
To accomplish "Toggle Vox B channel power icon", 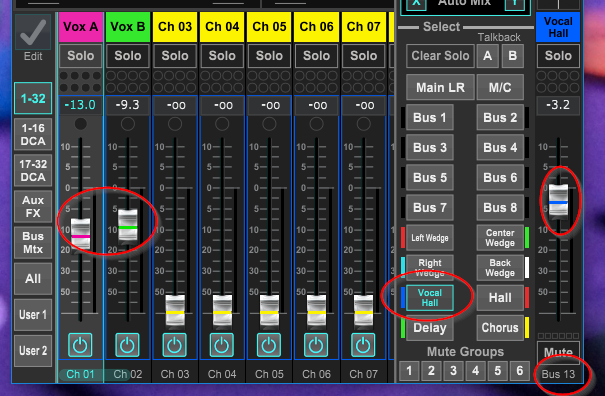I will (x=127, y=345).
